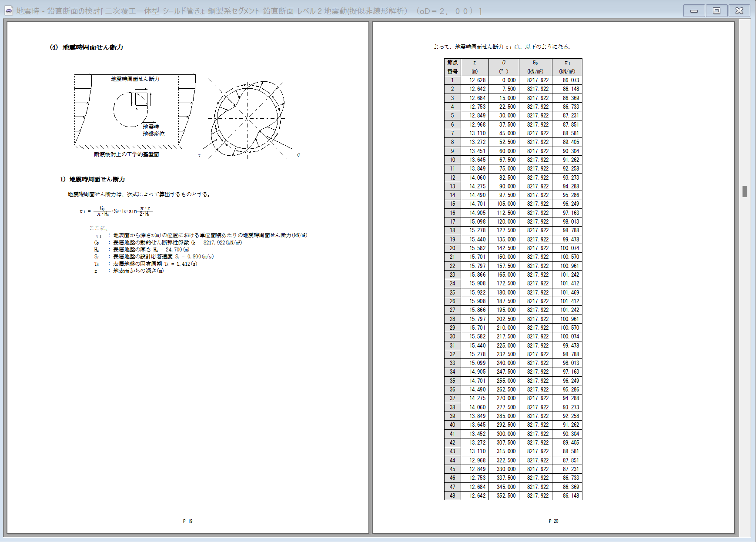Select the 節点番号 table header cell
This screenshot has height=542, width=756.
[x=452, y=67]
